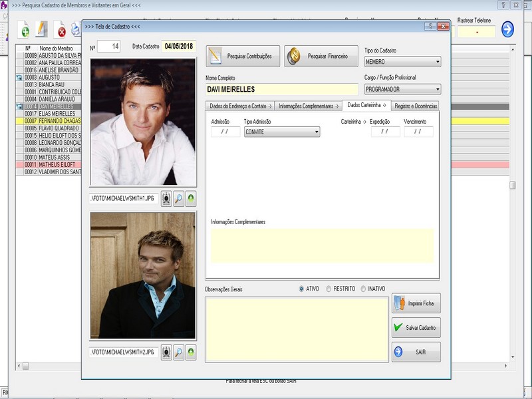
Task: Switch to Informações Complementares tab
Action: 309,106
